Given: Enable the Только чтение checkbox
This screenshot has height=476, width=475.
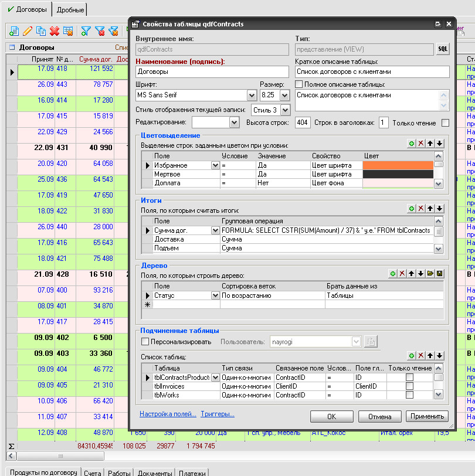Looking at the screenshot, I should [x=445, y=123].
